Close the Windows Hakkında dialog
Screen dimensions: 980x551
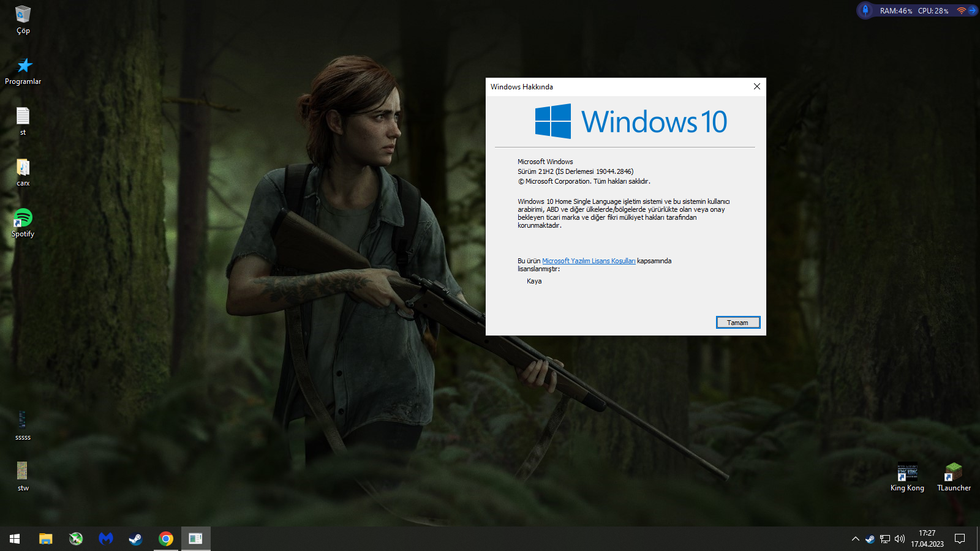tap(757, 86)
